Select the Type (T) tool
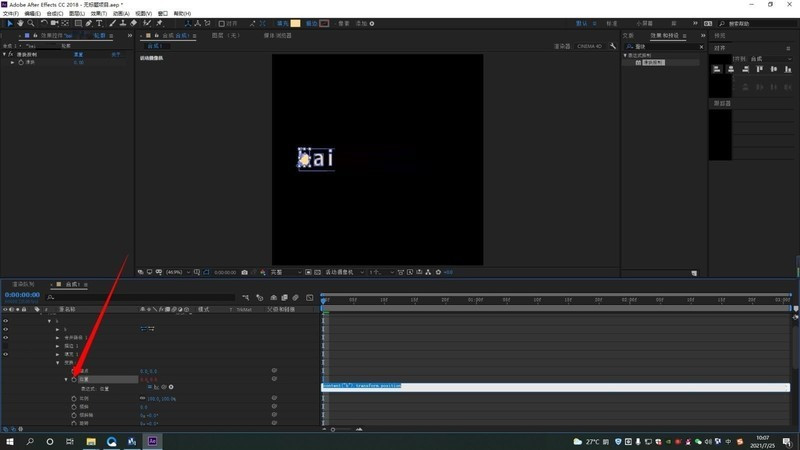 tap(100, 23)
